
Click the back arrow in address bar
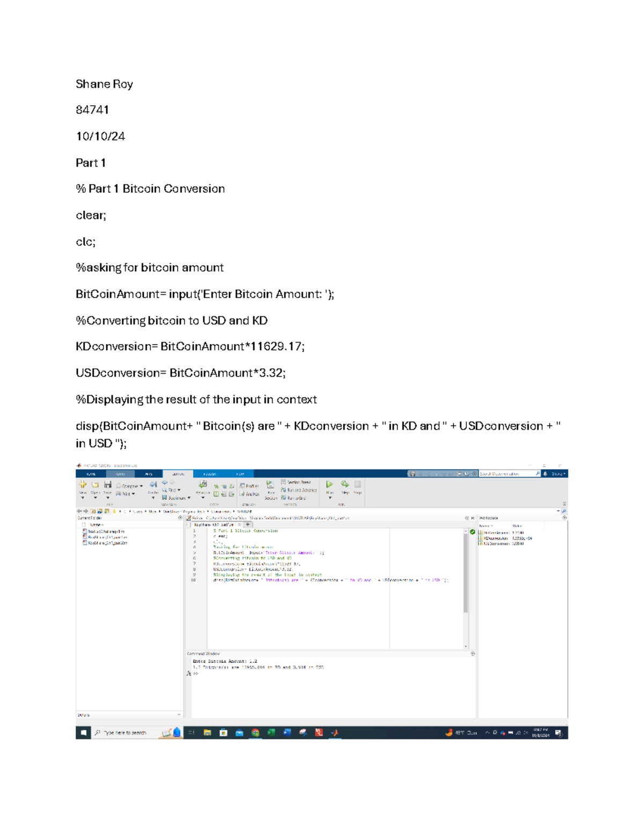coord(79,511)
